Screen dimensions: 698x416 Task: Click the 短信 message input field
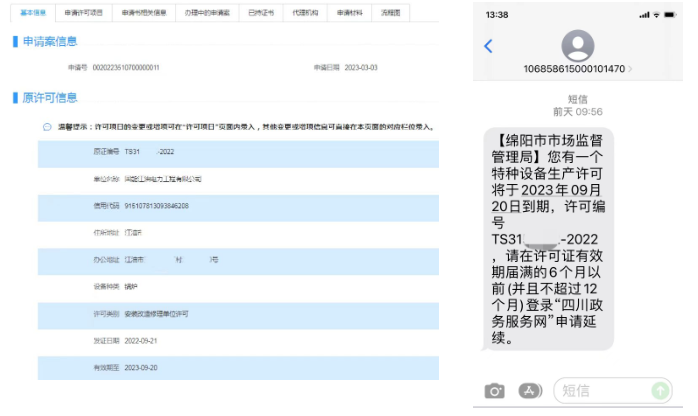tap(603, 391)
